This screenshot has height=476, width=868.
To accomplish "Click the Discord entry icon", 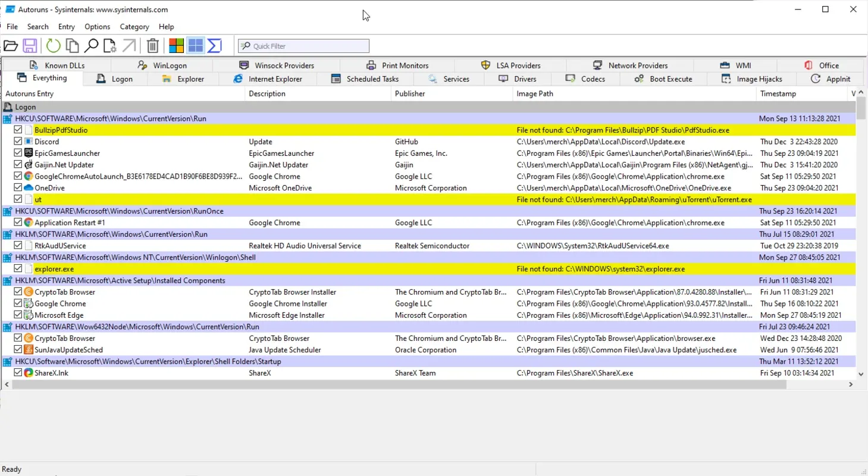I will tap(29, 142).
